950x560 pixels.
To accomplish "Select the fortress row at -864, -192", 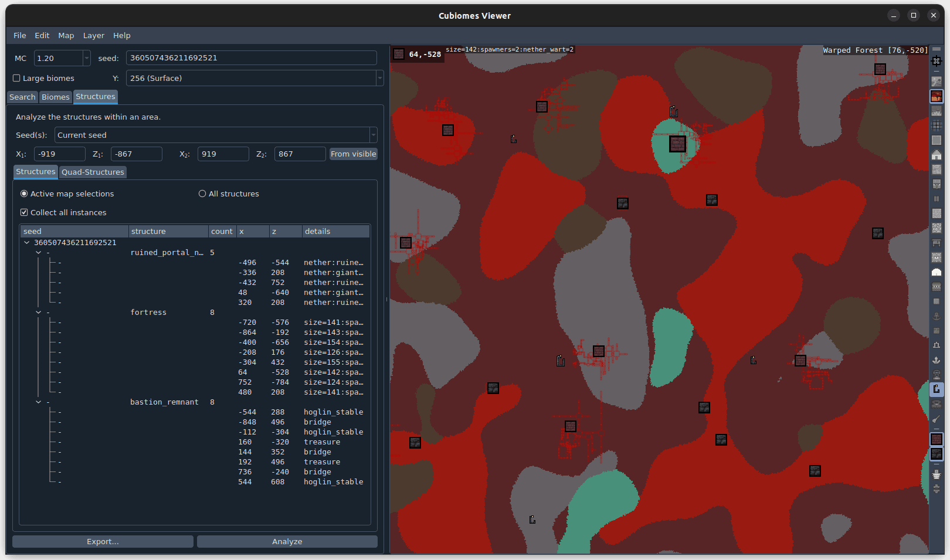I will coord(195,332).
